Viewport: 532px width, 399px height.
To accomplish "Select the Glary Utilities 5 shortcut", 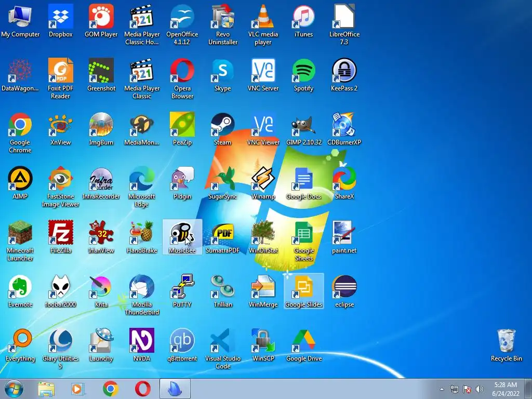I will pos(60,349).
